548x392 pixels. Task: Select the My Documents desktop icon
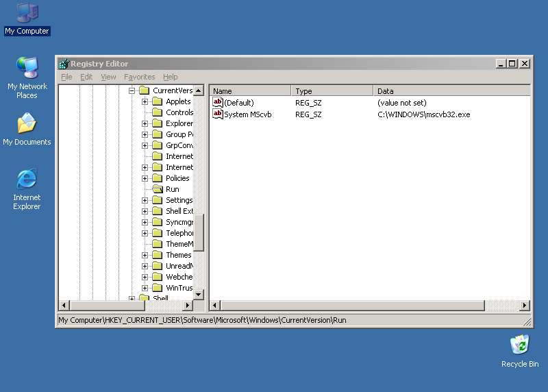27,125
